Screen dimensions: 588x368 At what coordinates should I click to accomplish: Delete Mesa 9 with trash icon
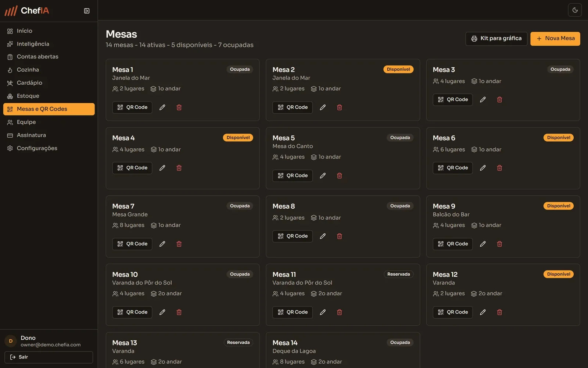click(x=500, y=244)
